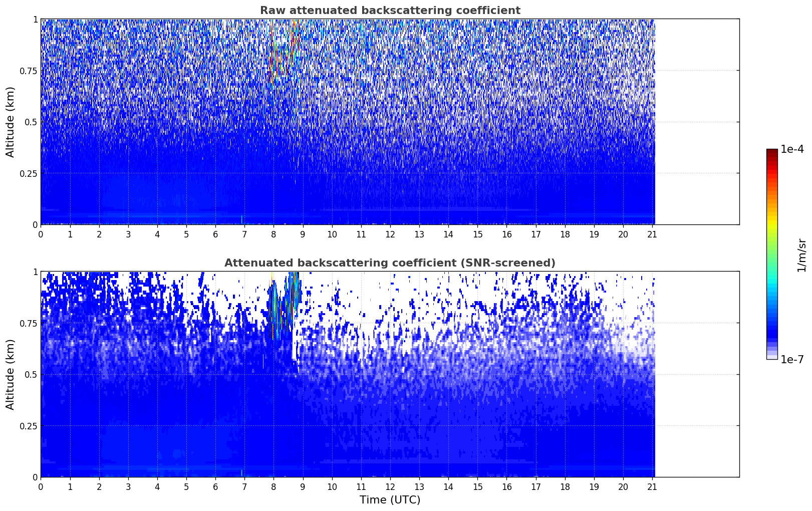Click time tick '15' under the Raw plot
The width and height of the screenshot is (812, 511).
[477, 234]
